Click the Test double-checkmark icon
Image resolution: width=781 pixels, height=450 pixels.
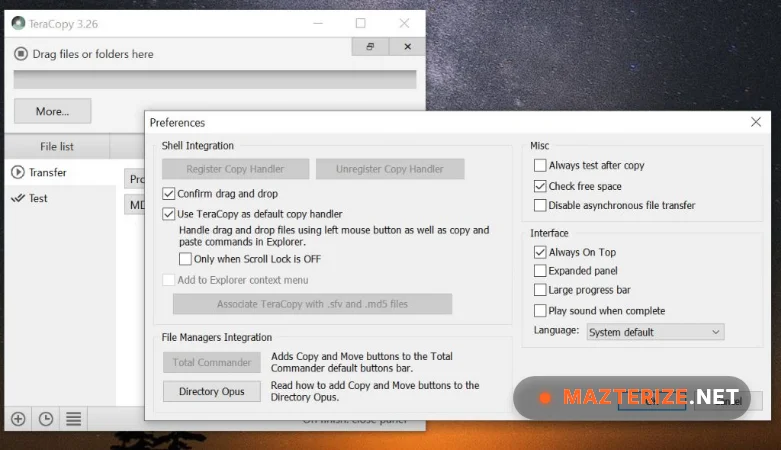(x=18, y=198)
